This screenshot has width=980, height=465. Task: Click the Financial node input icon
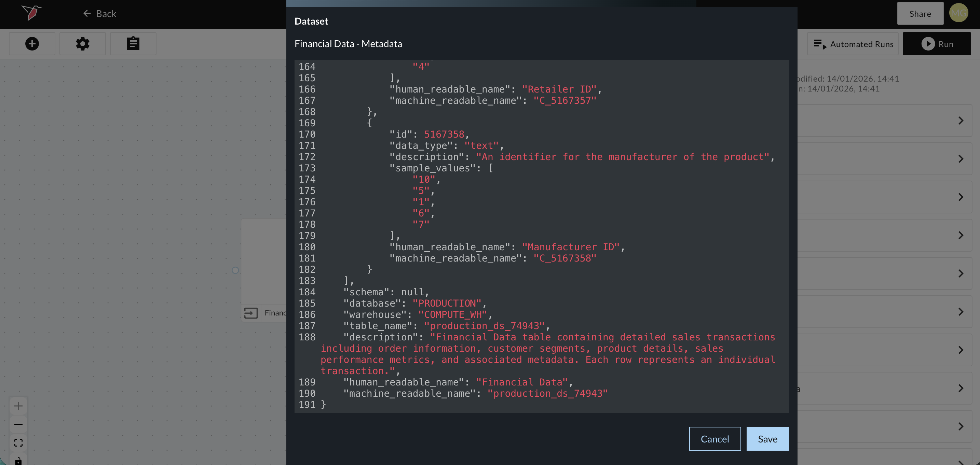pos(251,312)
